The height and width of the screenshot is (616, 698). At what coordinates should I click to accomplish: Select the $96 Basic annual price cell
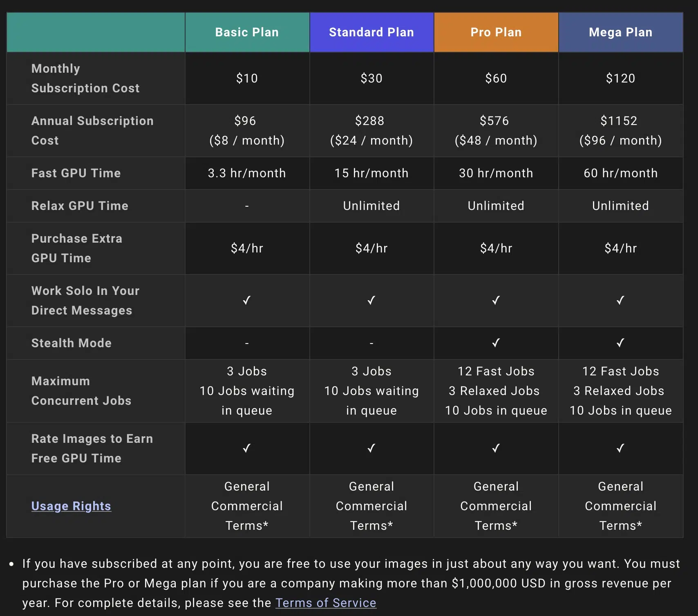click(x=247, y=130)
